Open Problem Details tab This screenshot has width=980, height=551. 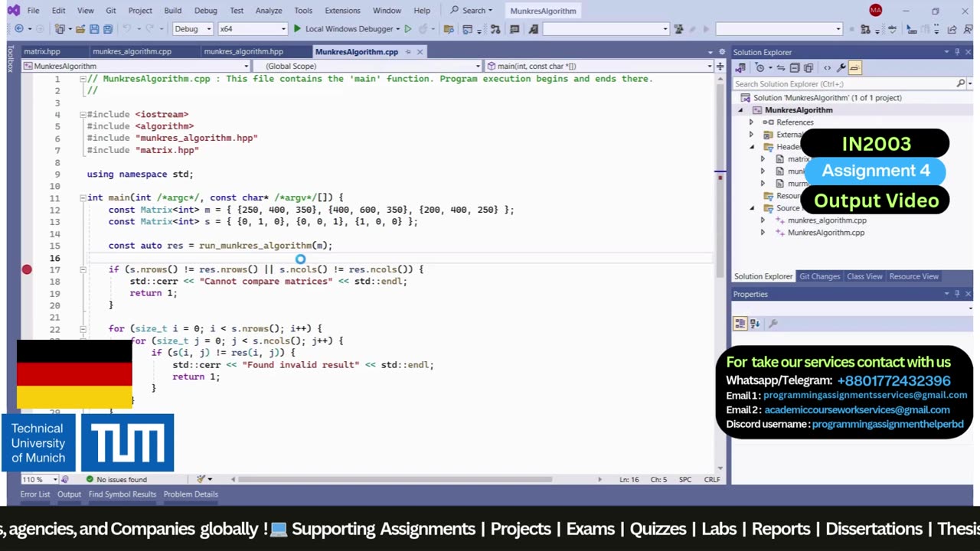(x=191, y=494)
